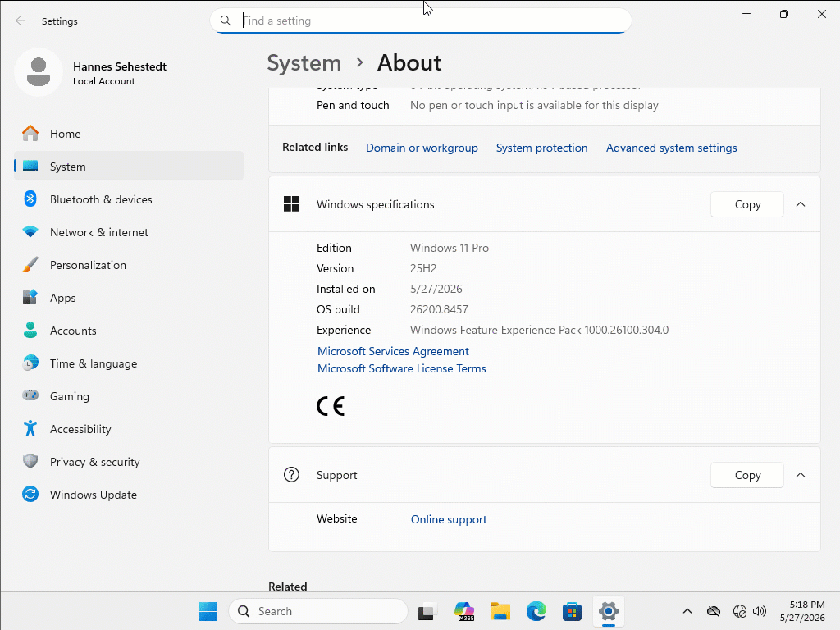The image size is (840, 630).
Task: Select the OS build value 26200.8457
Action: [439, 309]
